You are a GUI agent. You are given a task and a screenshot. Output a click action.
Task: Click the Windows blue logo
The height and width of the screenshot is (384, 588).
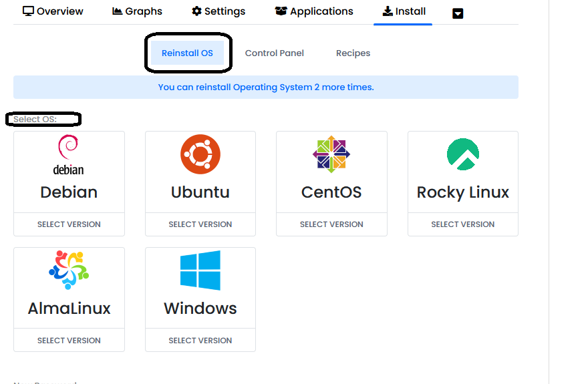coord(200,270)
